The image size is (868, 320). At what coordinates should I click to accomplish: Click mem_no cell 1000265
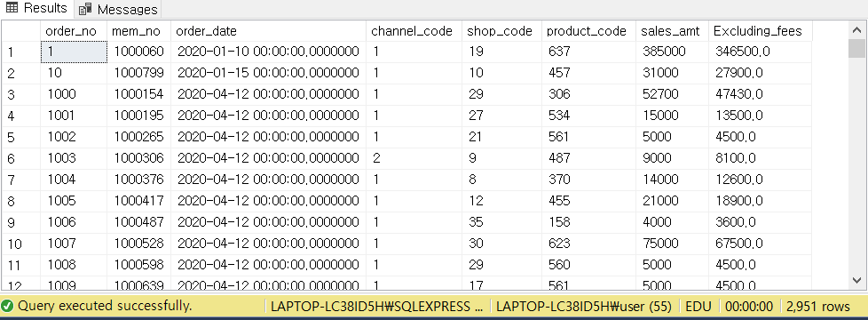(x=139, y=138)
